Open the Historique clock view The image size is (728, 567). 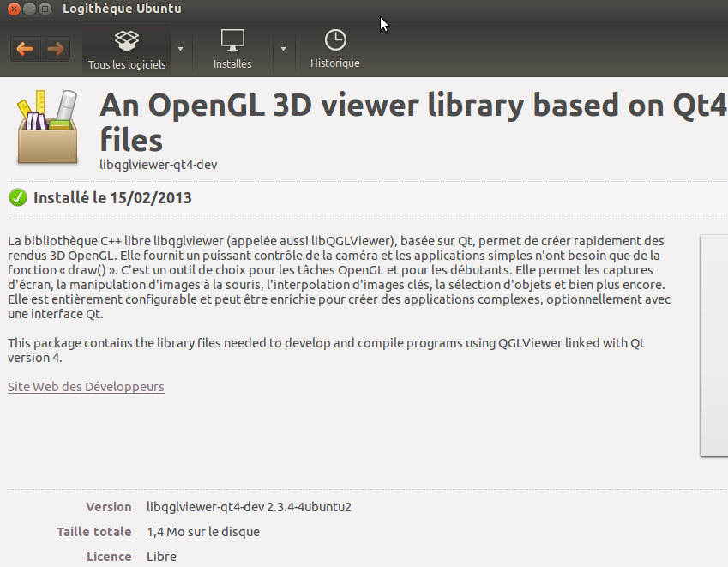click(x=334, y=50)
